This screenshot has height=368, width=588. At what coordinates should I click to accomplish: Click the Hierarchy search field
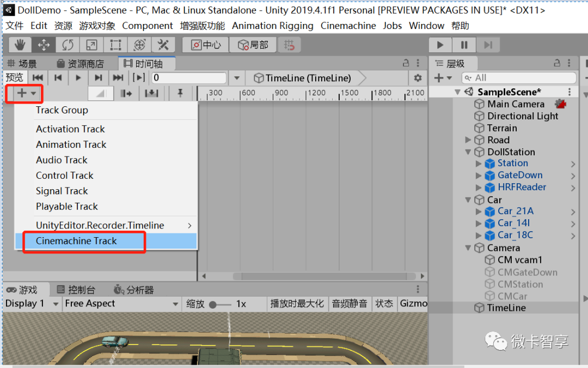pyautogui.click(x=519, y=78)
